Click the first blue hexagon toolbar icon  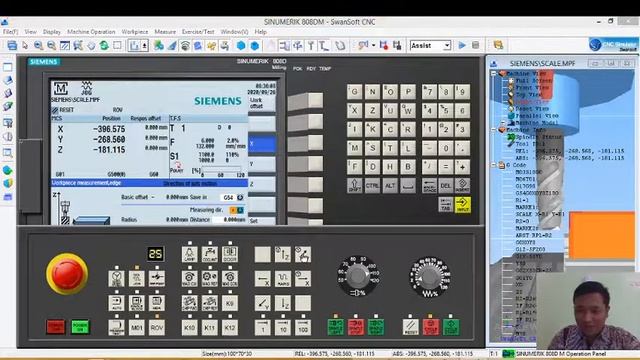point(241,45)
